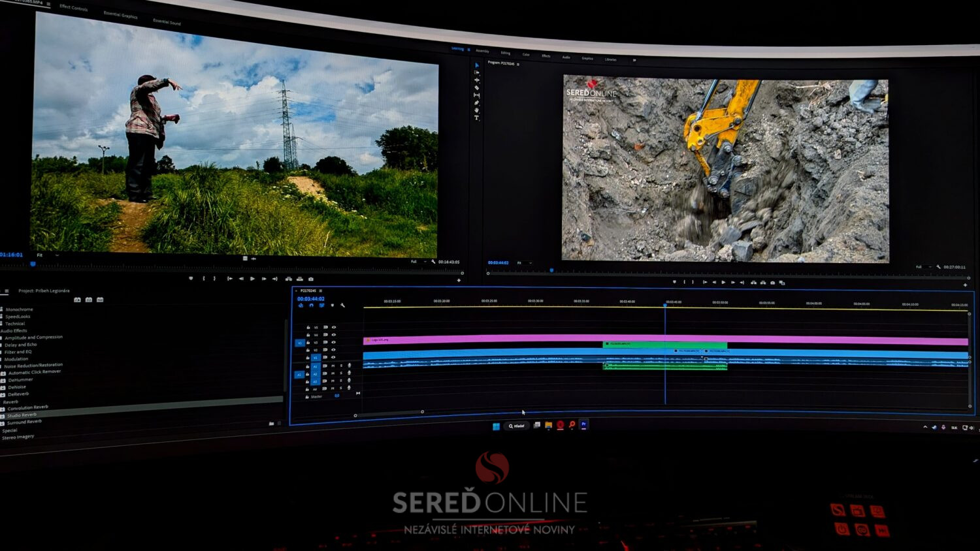Step forward one frame in Program monitor
This screenshot has width=980, height=551.
(x=732, y=282)
